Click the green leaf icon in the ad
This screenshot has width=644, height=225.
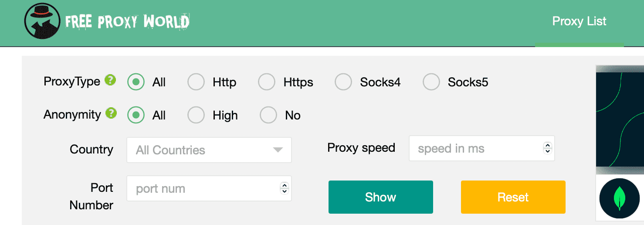619,198
